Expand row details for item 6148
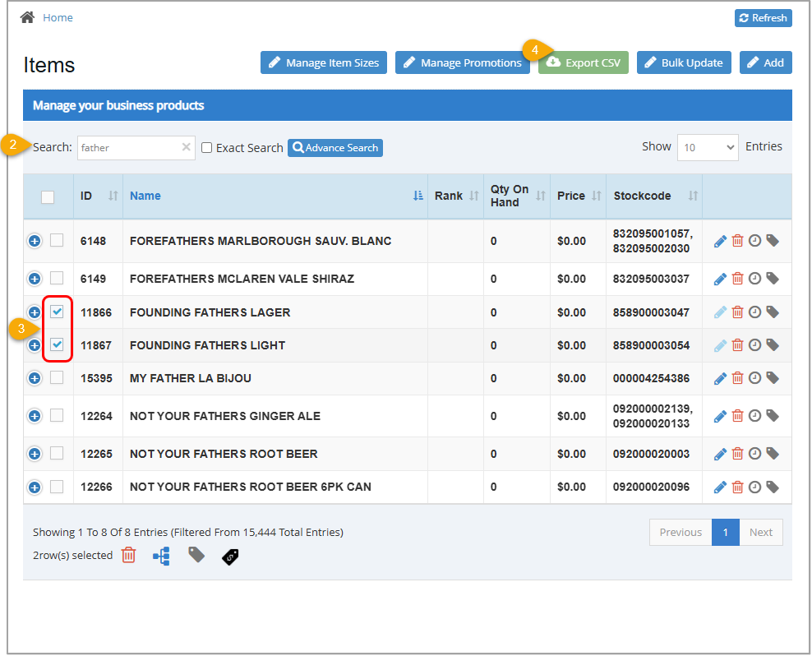The width and height of the screenshot is (812, 656). pos(34,240)
